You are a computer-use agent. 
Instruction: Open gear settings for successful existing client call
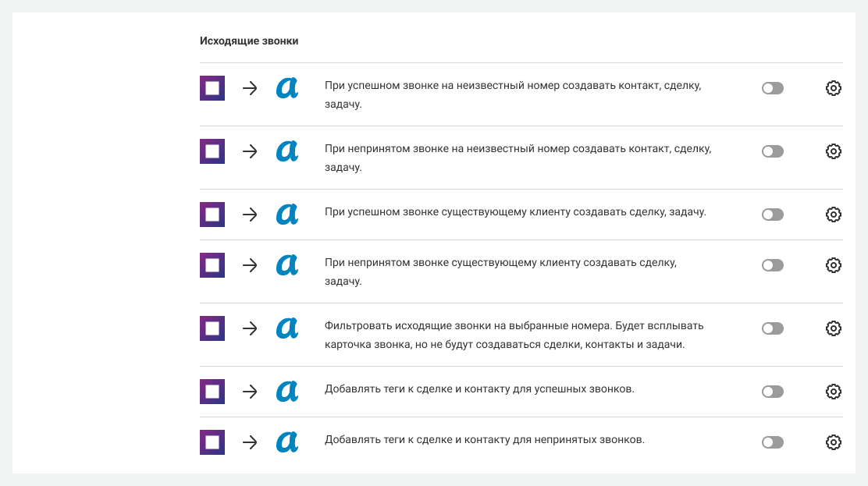coord(833,215)
